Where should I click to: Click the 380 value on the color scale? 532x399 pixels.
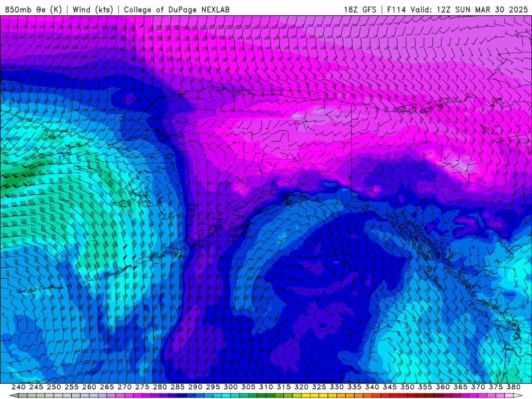(x=513, y=387)
